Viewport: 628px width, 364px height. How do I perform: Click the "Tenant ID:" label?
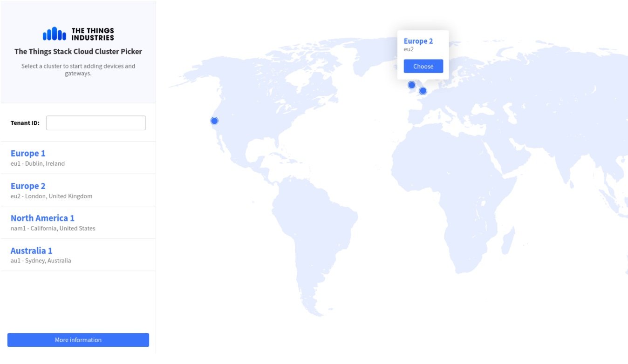[25, 123]
